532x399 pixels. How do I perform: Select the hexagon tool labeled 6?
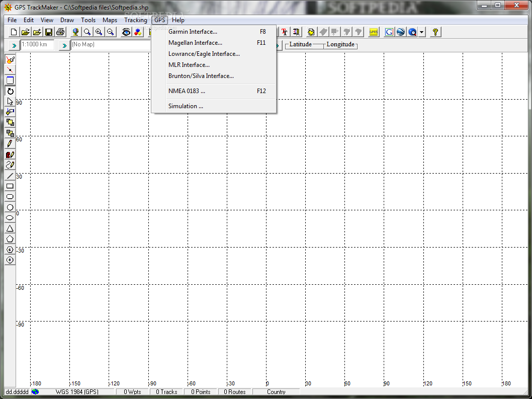(10, 249)
